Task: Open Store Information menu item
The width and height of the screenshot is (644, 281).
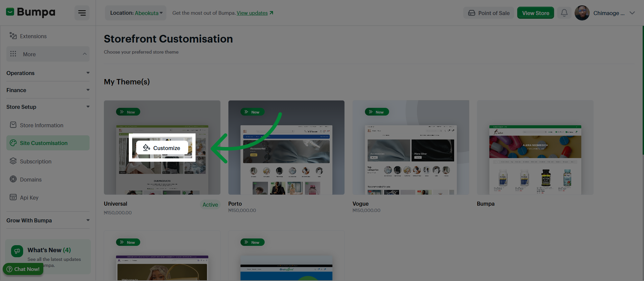Action: click(x=48, y=125)
